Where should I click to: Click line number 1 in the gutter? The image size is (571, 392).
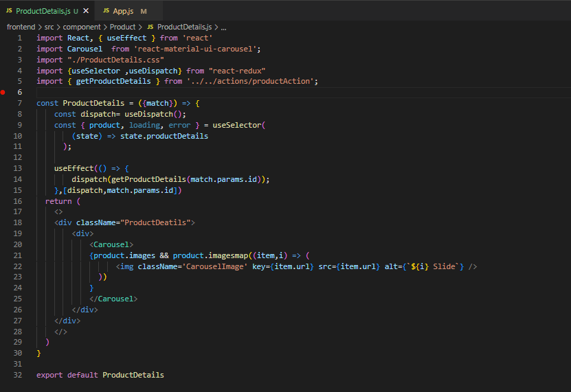[x=20, y=38]
